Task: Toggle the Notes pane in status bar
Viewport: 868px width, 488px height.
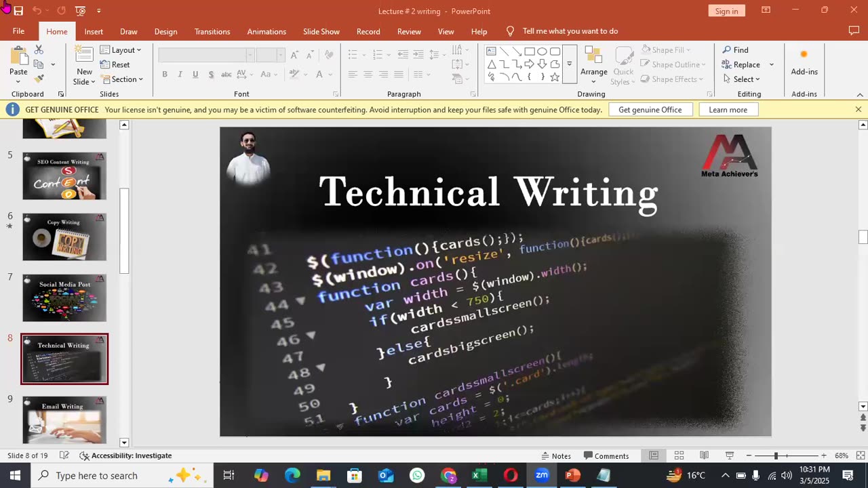Action: (x=556, y=455)
